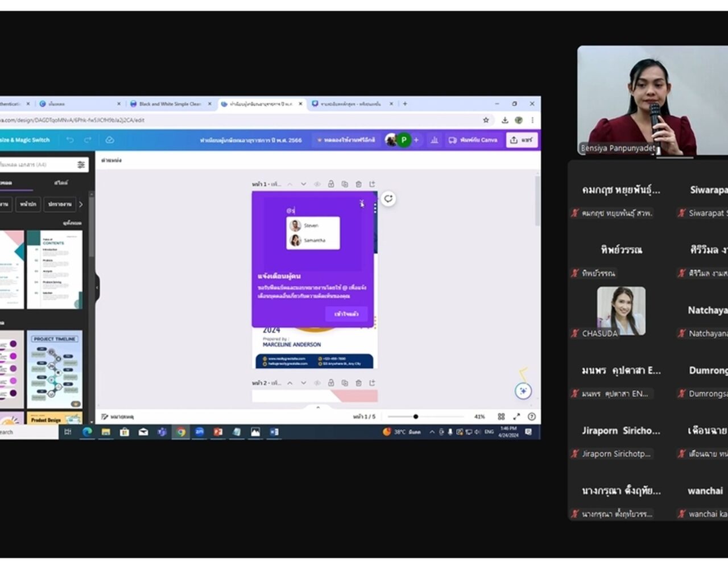This screenshot has width=728, height=569.
Task: Lock page 1 with the padlock icon
Action: tap(331, 184)
